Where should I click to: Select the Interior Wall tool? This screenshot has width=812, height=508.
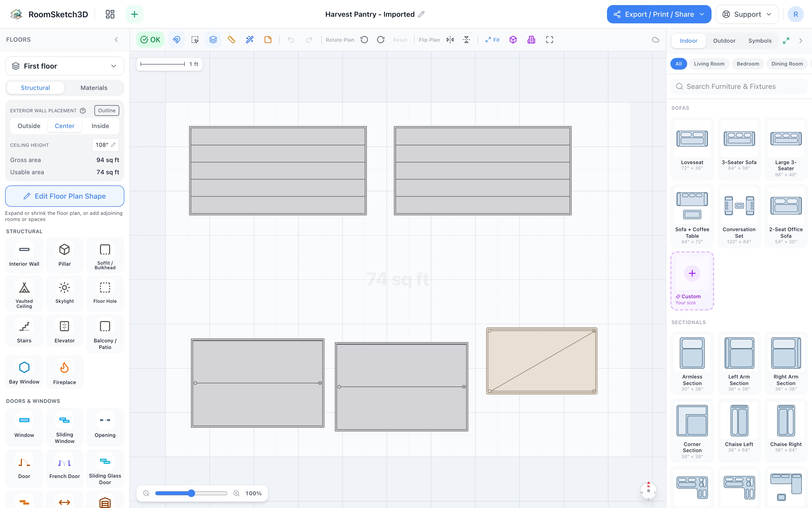point(24,255)
